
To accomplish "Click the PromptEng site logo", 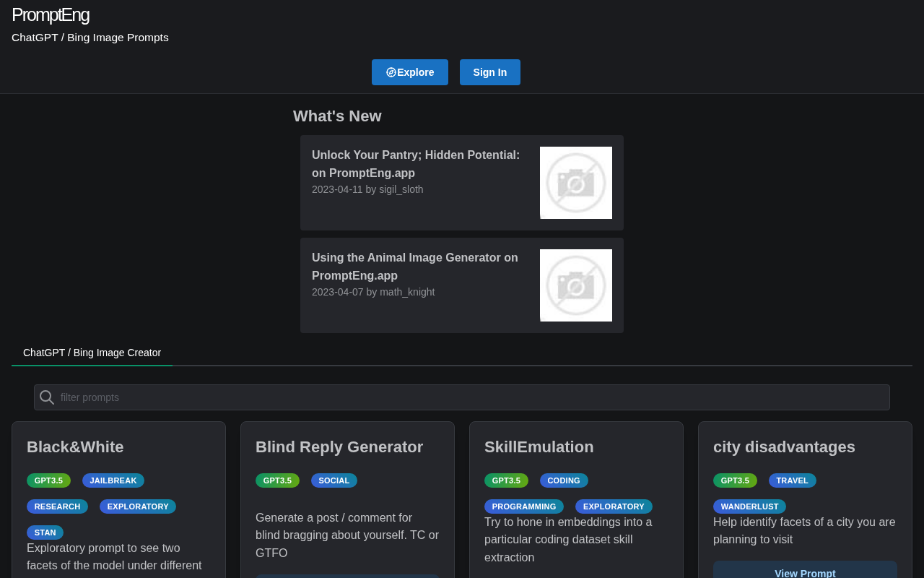I will [x=51, y=14].
